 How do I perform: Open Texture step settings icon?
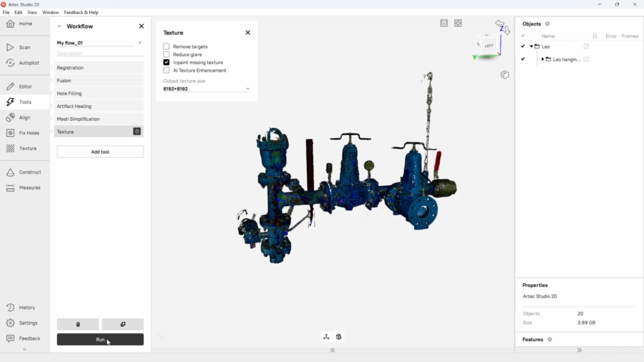point(137,131)
